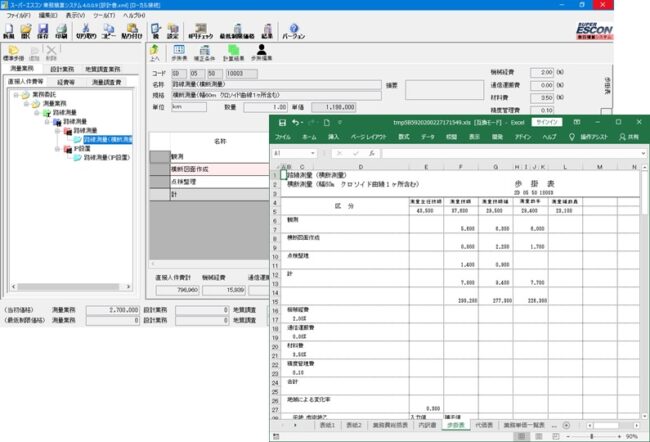Screen dimensions: 650x442
Task: Click column D header in Excel
Action: [361, 167]
